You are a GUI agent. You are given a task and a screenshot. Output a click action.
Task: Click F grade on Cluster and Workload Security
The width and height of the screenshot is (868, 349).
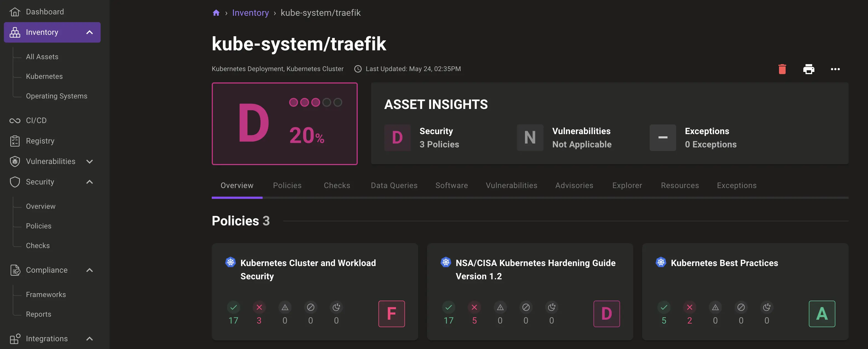pos(391,314)
